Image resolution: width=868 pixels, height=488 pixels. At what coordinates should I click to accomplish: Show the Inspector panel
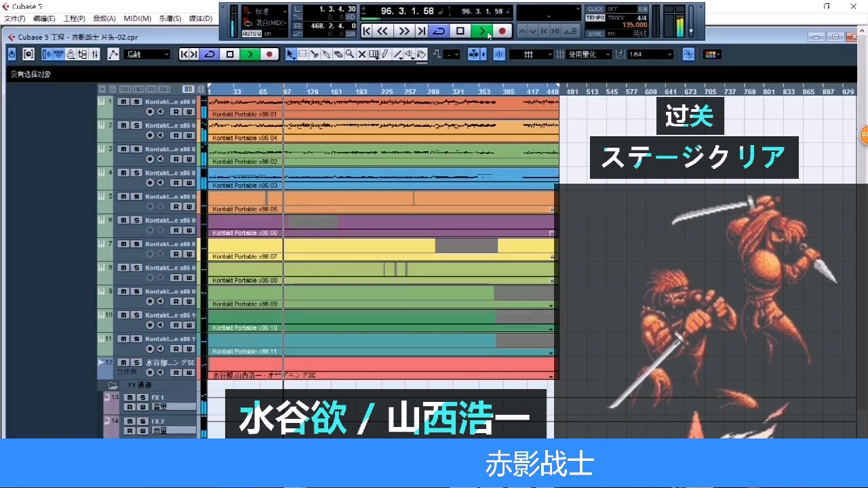click(x=47, y=54)
